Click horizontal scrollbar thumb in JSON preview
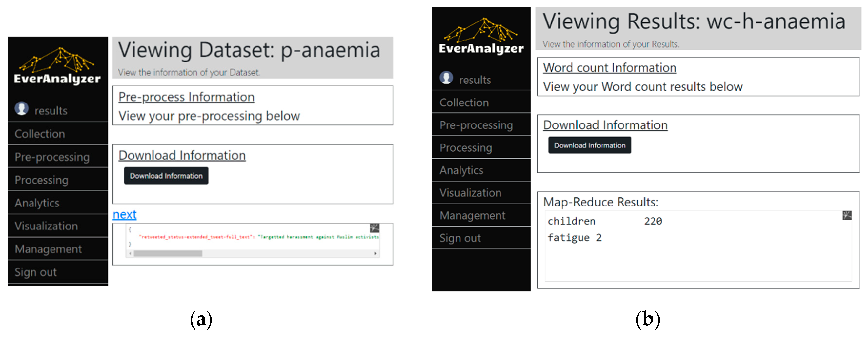 [168, 253]
